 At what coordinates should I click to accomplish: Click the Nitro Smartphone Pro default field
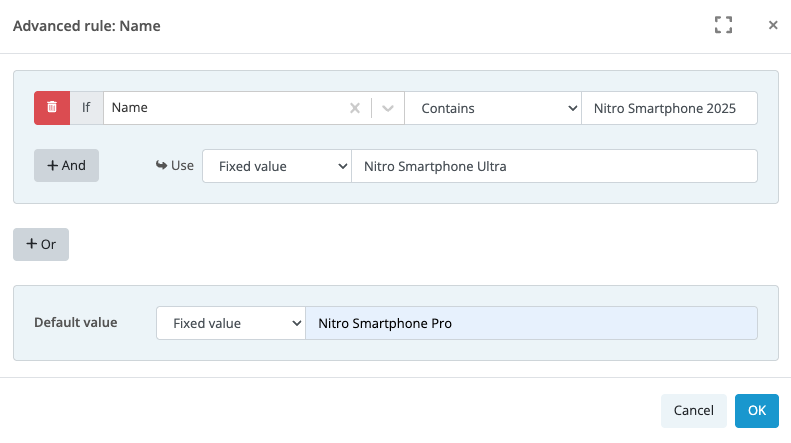tap(531, 323)
